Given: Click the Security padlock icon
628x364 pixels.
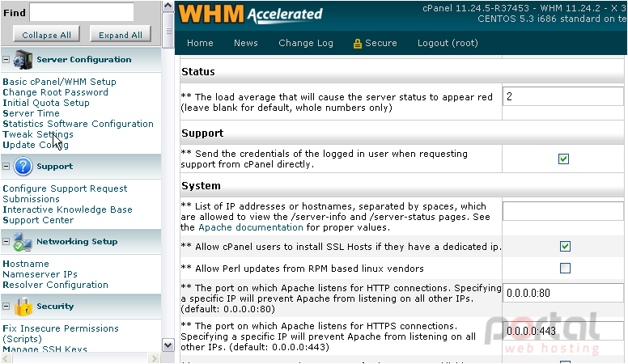Looking at the screenshot, I should point(23,307).
